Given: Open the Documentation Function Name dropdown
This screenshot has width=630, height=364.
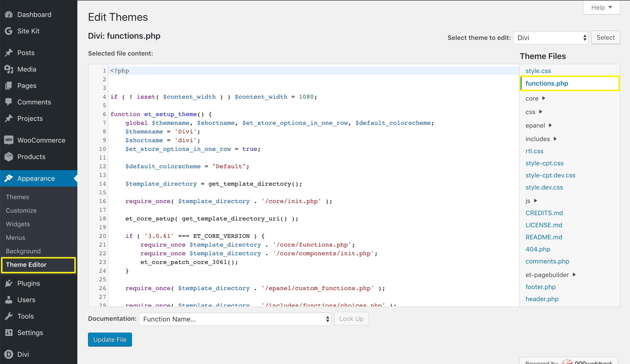Looking at the screenshot, I should coord(235,319).
